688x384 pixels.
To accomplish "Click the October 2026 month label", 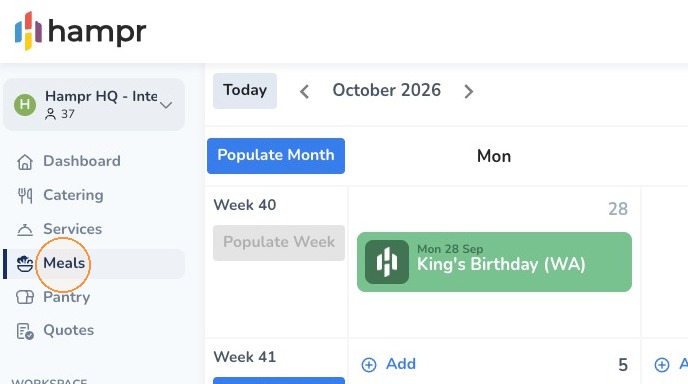I will tap(387, 90).
